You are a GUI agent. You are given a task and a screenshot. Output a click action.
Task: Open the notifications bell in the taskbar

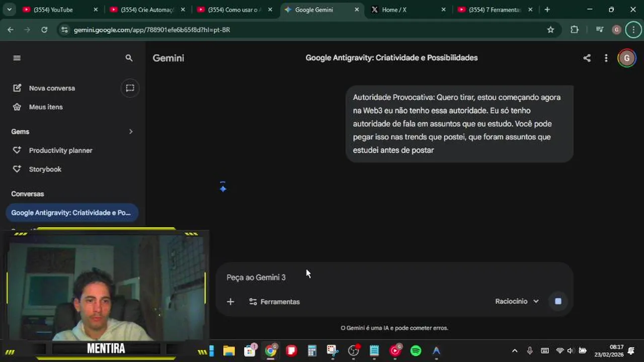click(631, 350)
